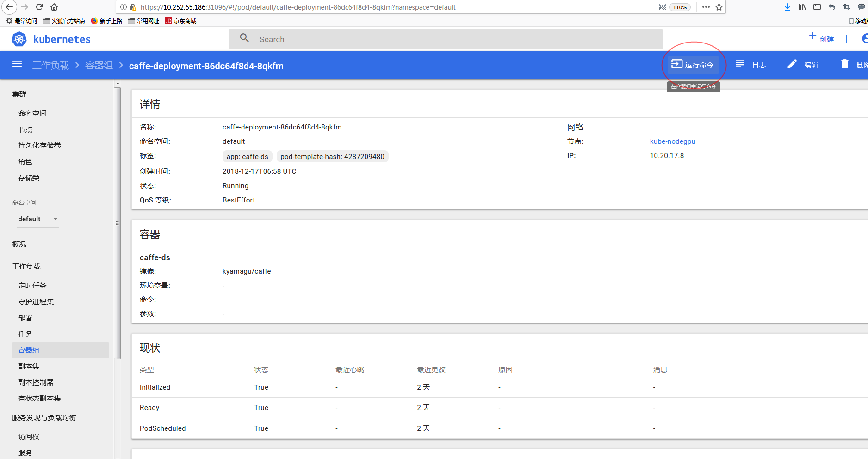
Task: Open the QR code icon in address bar
Action: pyautogui.click(x=663, y=7)
